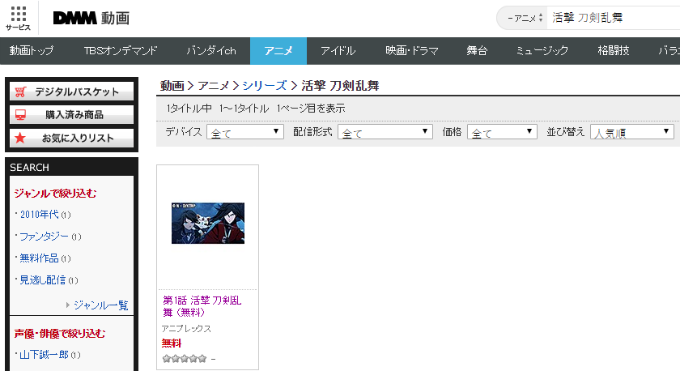Open the サービス grid menu icon

(x=18, y=18)
